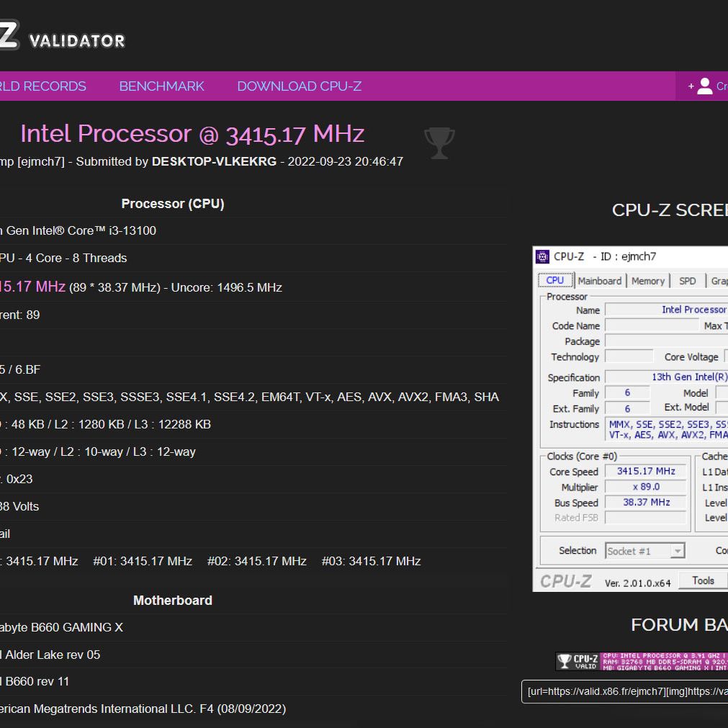Click the Ver. 2.01.0.x64 version label
The image size is (728, 728).
637,583
